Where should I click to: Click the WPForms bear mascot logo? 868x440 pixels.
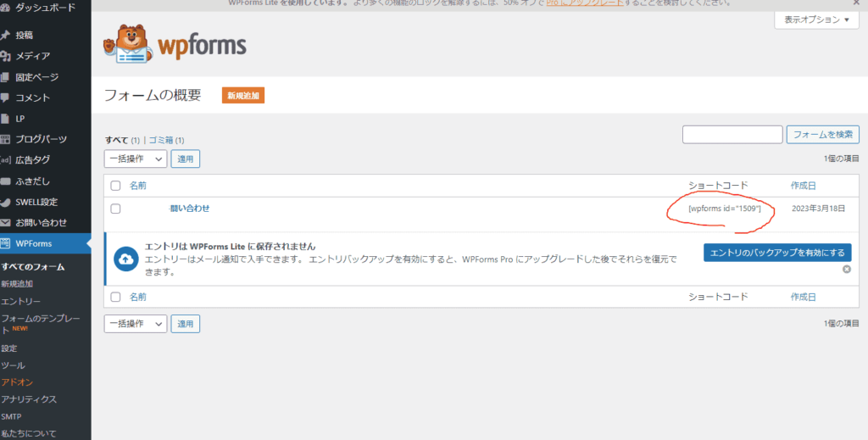coord(129,45)
